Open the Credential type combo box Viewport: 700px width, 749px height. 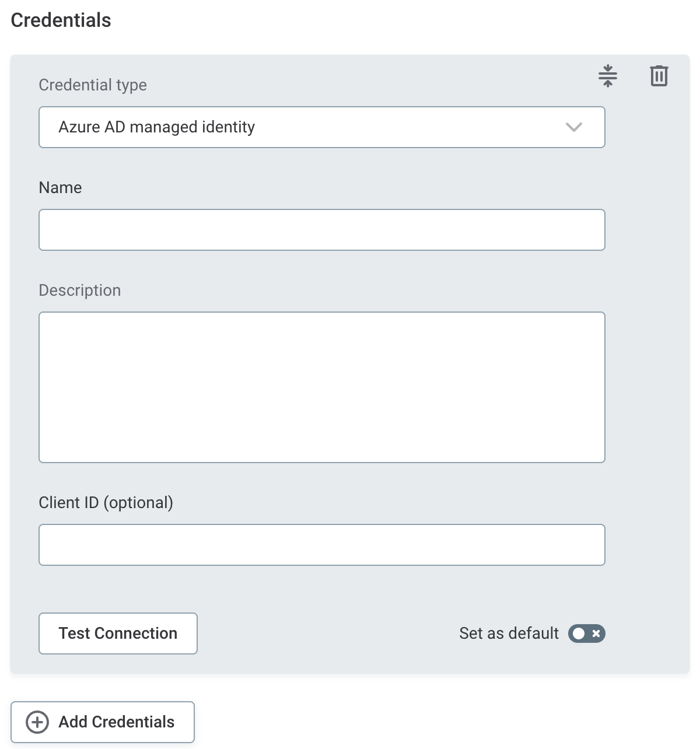pyautogui.click(x=321, y=127)
